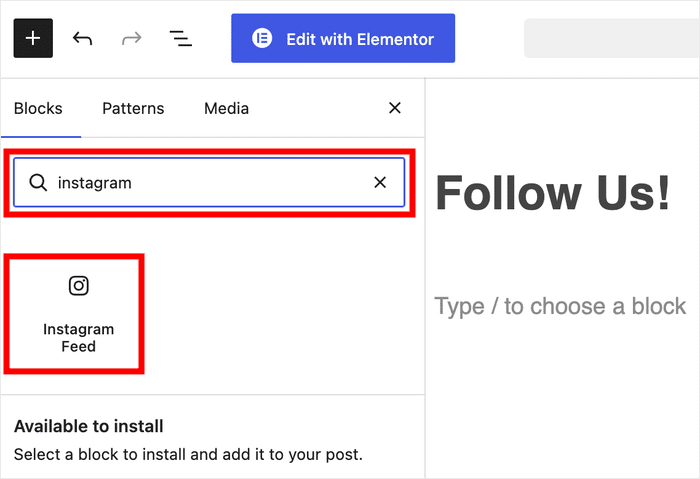Image resolution: width=700 pixels, height=479 pixels.
Task: Click the Type / to choose a block placeholder
Action: tap(560, 306)
